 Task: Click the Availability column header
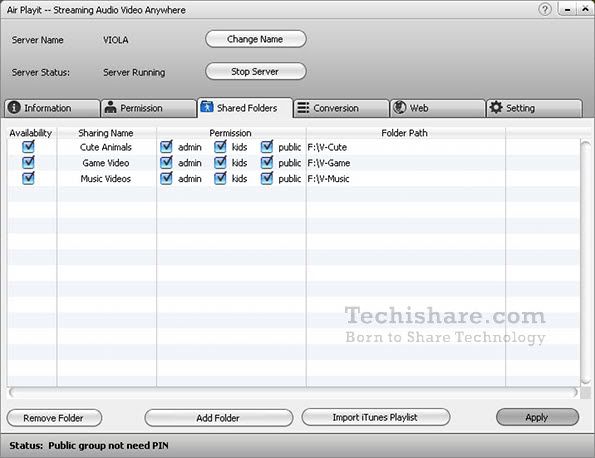click(31, 133)
